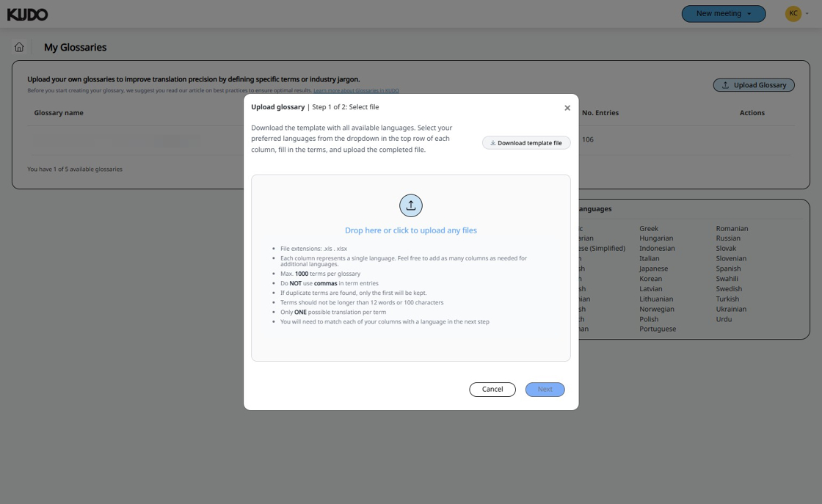
Task: Click 'Only ONE possible translation per term'
Action: pyautogui.click(x=333, y=313)
